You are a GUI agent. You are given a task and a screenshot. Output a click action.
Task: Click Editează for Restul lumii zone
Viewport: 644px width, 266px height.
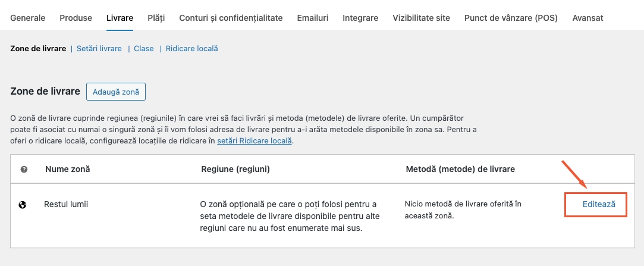coord(599,204)
